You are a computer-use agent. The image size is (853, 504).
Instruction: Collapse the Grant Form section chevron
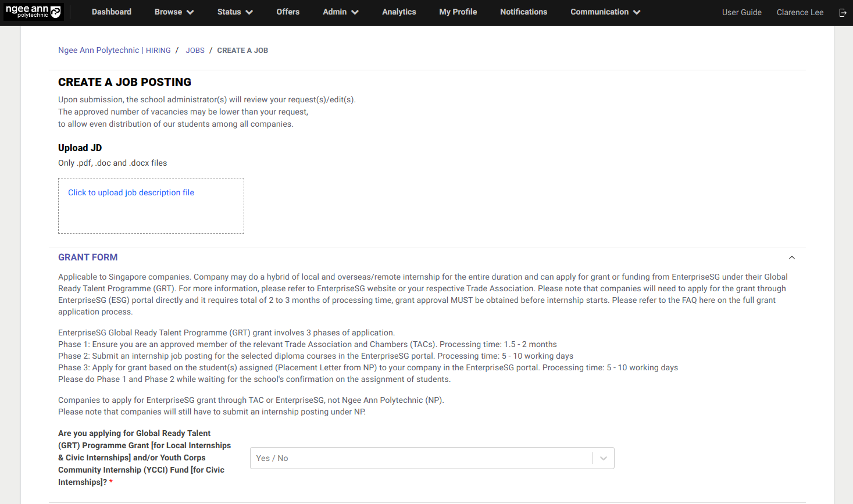click(x=791, y=258)
